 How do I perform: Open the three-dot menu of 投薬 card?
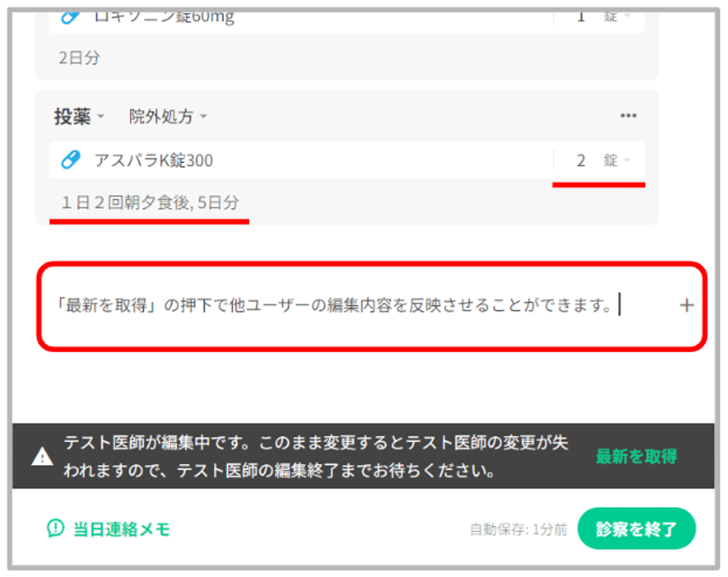coord(628,116)
